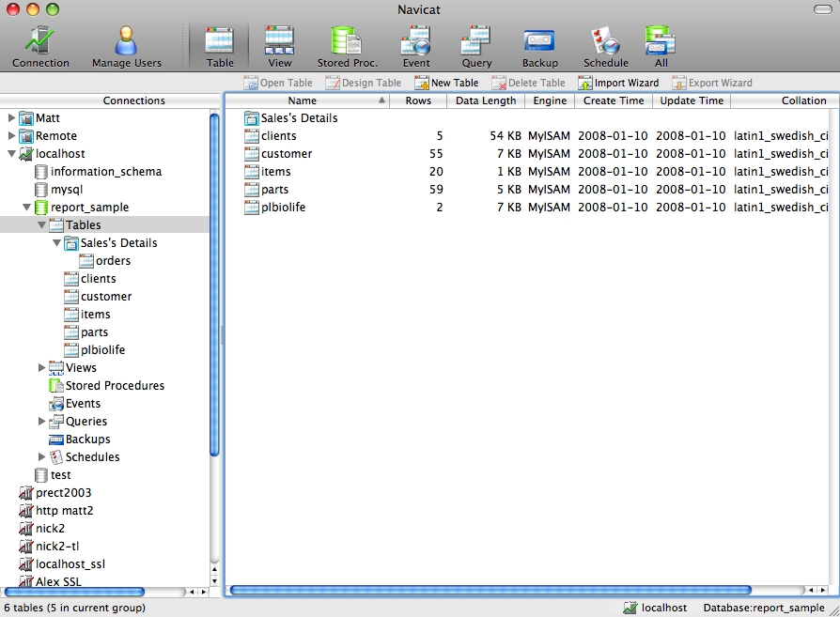Select the mysql database in tree
Viewport: 840px width, 617px height.
67,190
